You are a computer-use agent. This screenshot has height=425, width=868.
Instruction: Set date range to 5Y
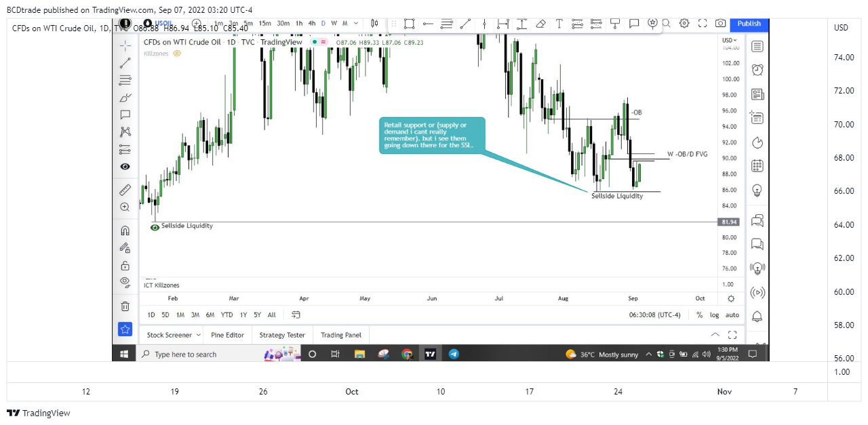click(258, 315)
